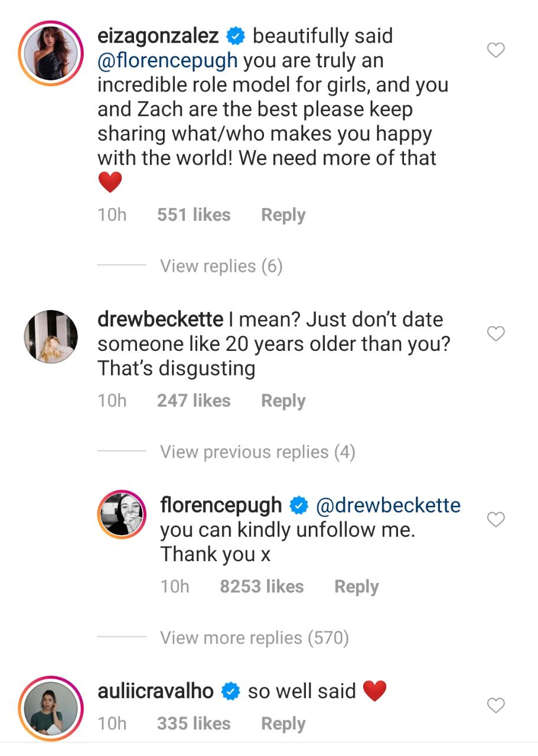
Task: Like drewbeckette's comment with the heart icon
Action: coord(496,334)
